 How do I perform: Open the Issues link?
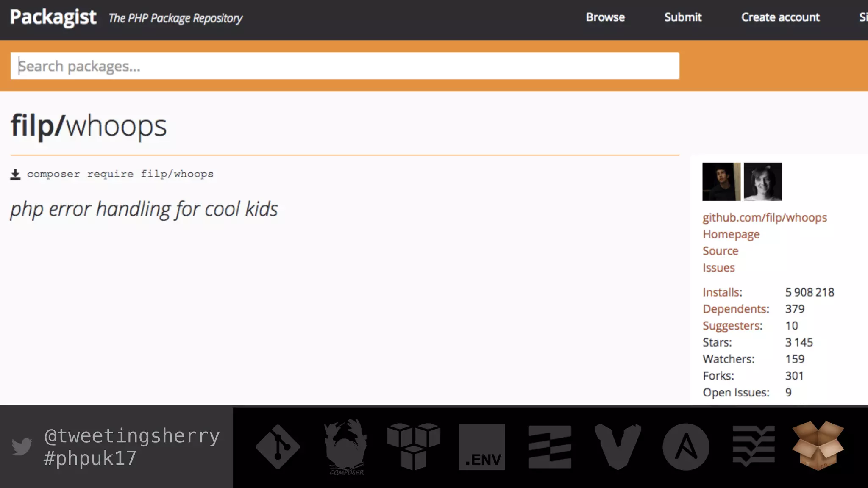click(718, 268)
